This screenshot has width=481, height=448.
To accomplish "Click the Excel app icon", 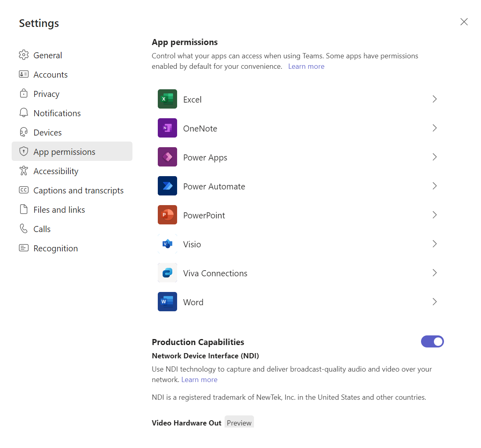I will [x=167, y=99].
